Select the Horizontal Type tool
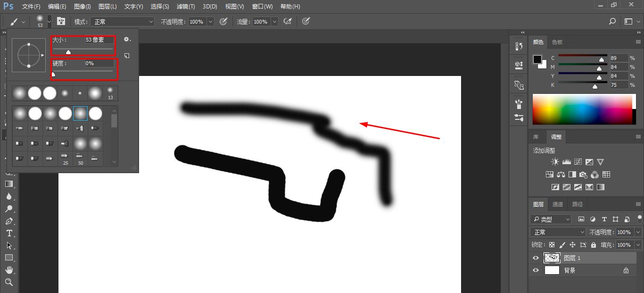Screen dimensions: 644x293 coord(9,233)
